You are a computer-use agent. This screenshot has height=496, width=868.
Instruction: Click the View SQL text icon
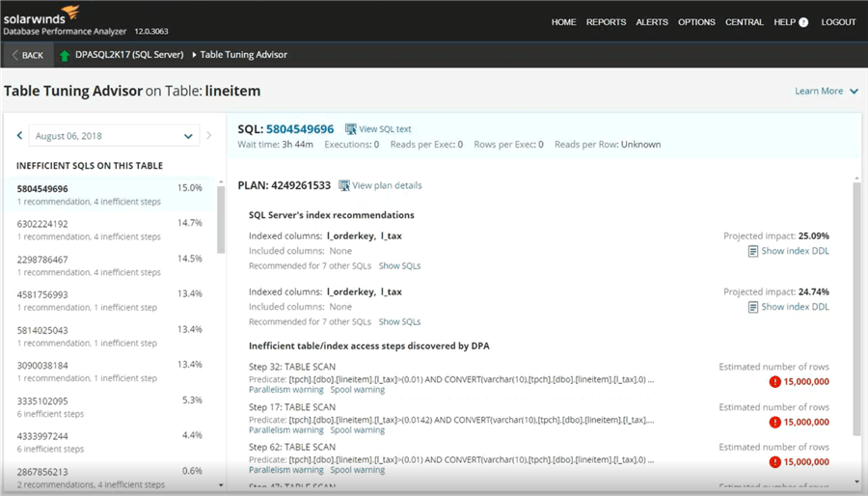click(351, 129)
